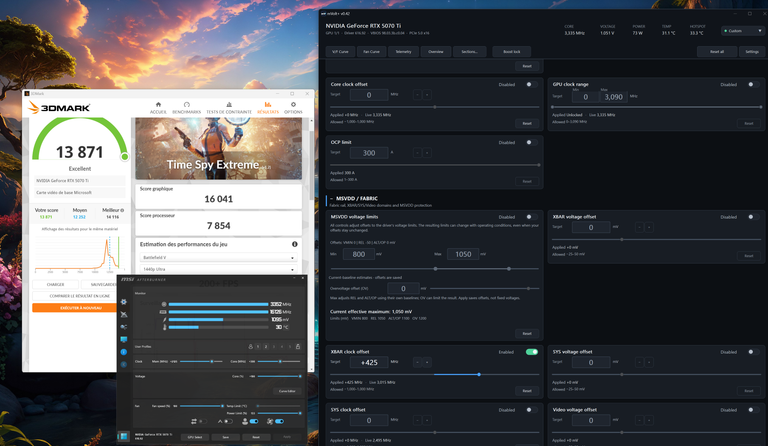This screenshot has height=446, width=768.
Task: Open Overview tab
Action: click(x=436, y=51)
